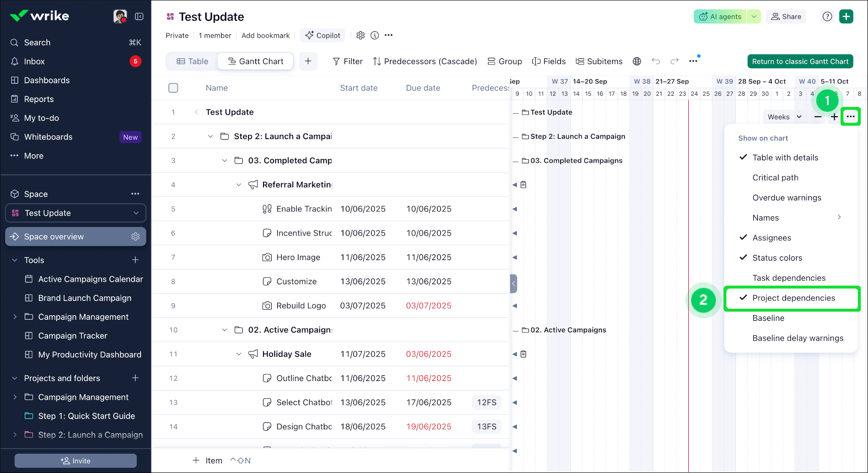The width and height of the screenshot is (868, 473).
Task: Open Test Update space selector dropdown
Action: coord(76,213)
